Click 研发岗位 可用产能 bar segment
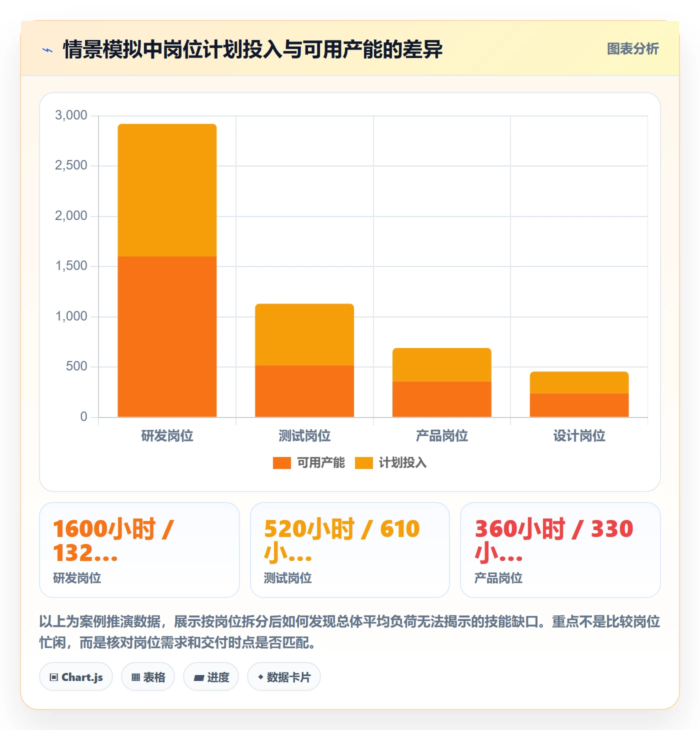Screen dimensions: 700x730 click(167, 336)
